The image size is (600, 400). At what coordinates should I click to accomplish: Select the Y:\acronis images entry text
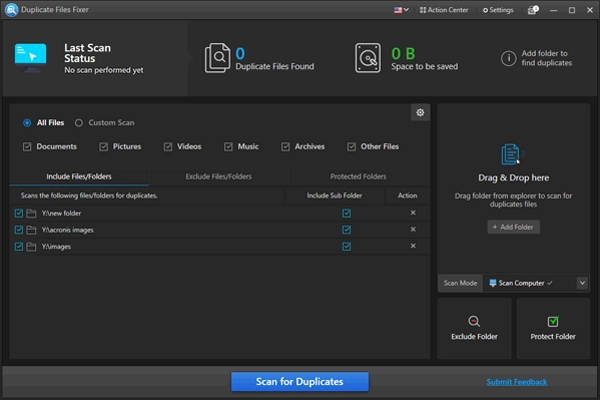coord(67,230)
